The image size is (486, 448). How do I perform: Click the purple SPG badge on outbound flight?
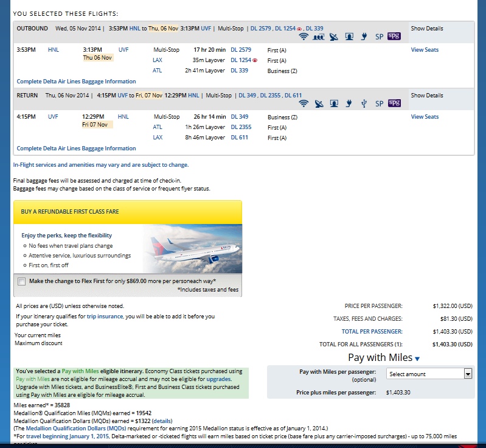click(x=394, y=37)
